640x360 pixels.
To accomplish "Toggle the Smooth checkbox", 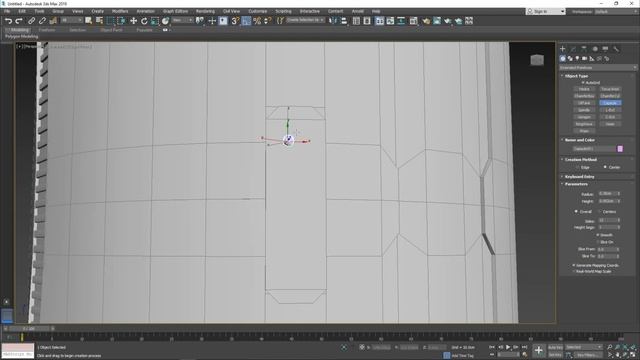I will (x=598, y=235).
